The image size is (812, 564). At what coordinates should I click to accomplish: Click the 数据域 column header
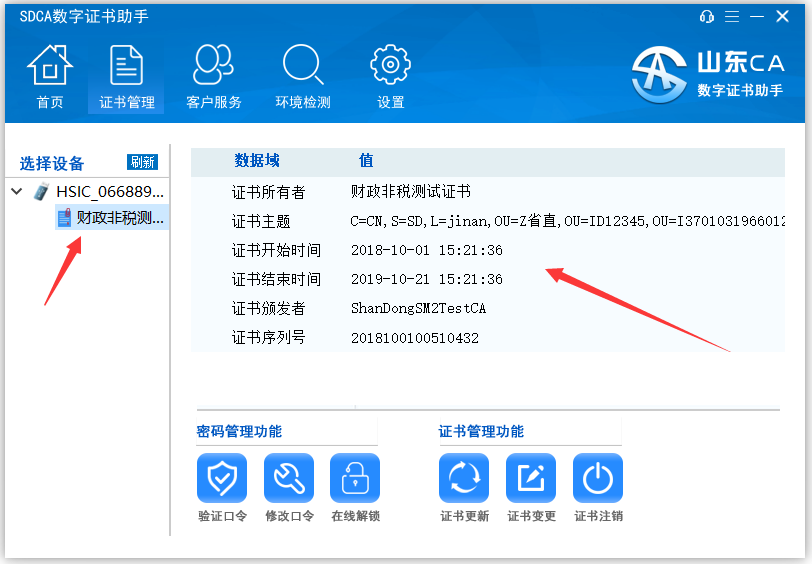(x=257, y=161)
